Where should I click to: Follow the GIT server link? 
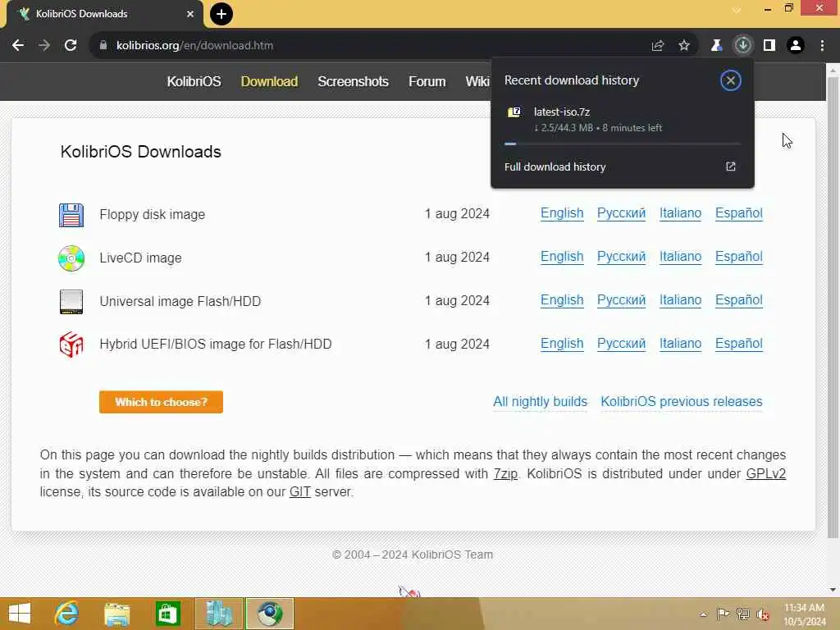pos(300,492)
